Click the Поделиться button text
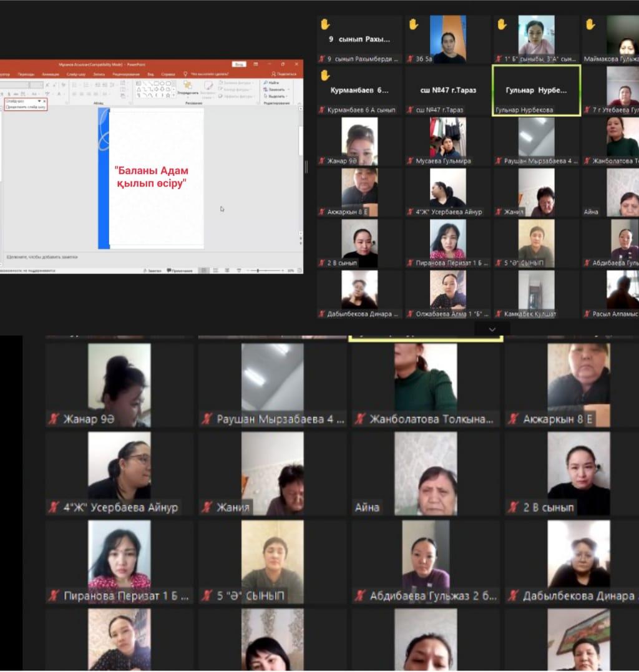The height and width of the screenshot is (672, 639). 286,74
